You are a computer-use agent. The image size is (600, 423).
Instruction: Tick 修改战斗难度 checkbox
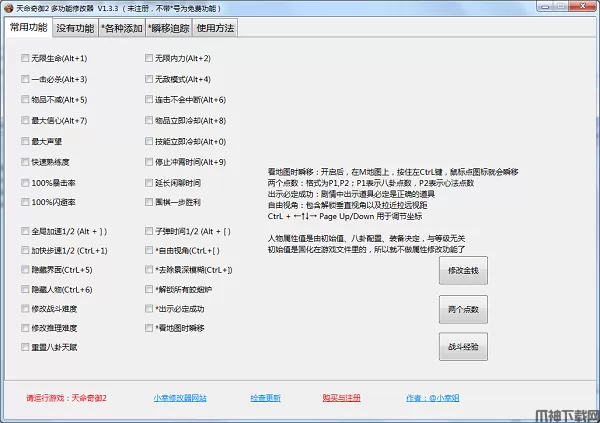pos(25,309)
